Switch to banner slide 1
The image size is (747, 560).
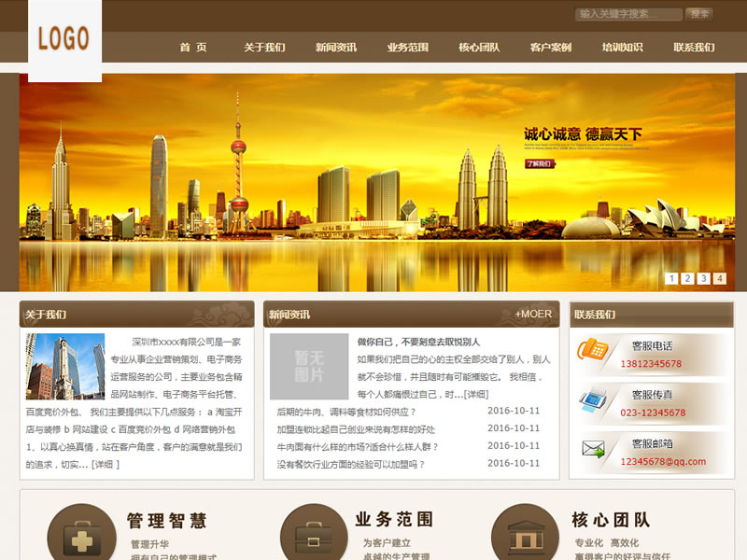671,278
